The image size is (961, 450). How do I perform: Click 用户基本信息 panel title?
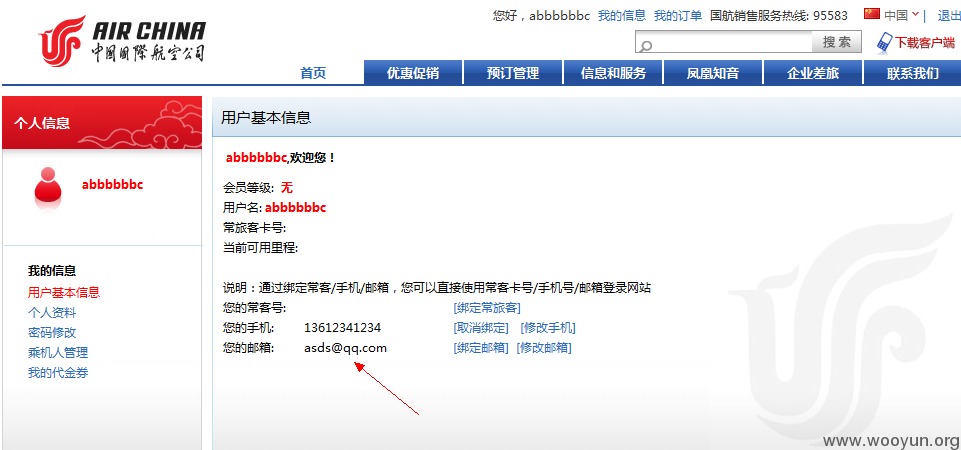[266, 118]
